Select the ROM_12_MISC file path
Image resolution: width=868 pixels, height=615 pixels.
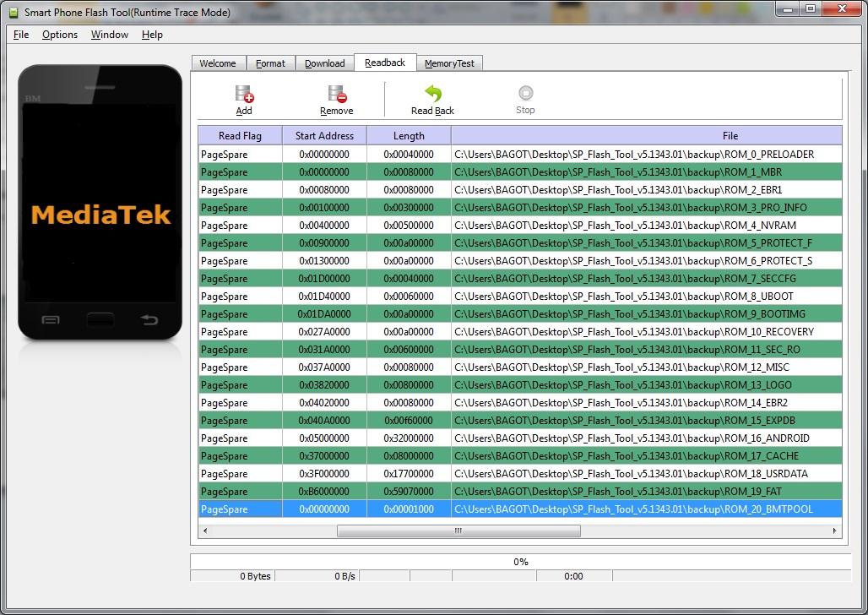tap(621, 367)
